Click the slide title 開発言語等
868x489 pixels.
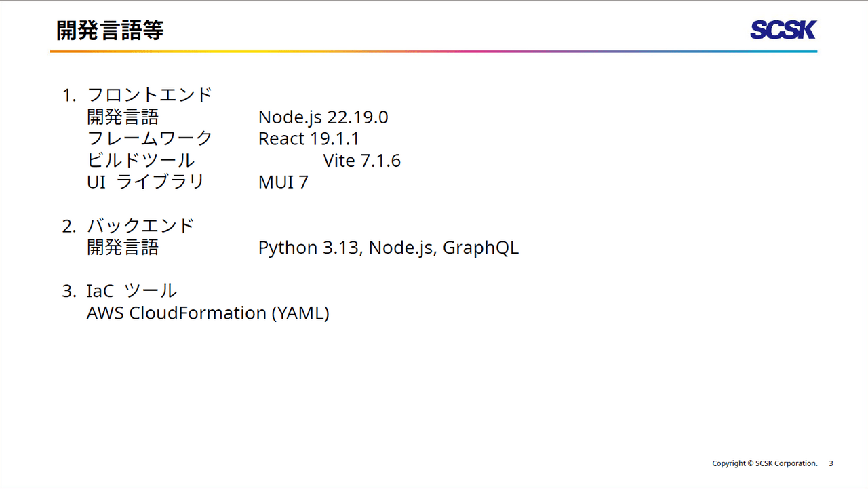coord(110,31)
